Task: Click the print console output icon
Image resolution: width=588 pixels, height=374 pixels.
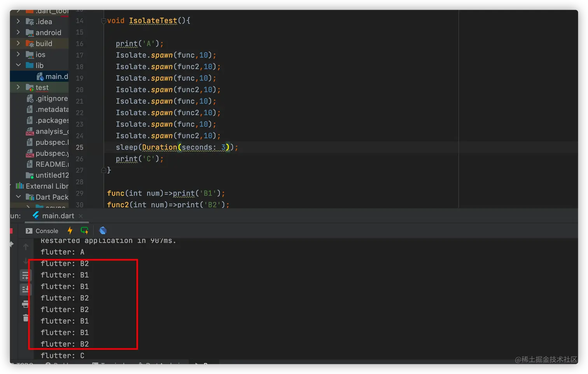Action: pyautogui.click(x=25, y=304)
